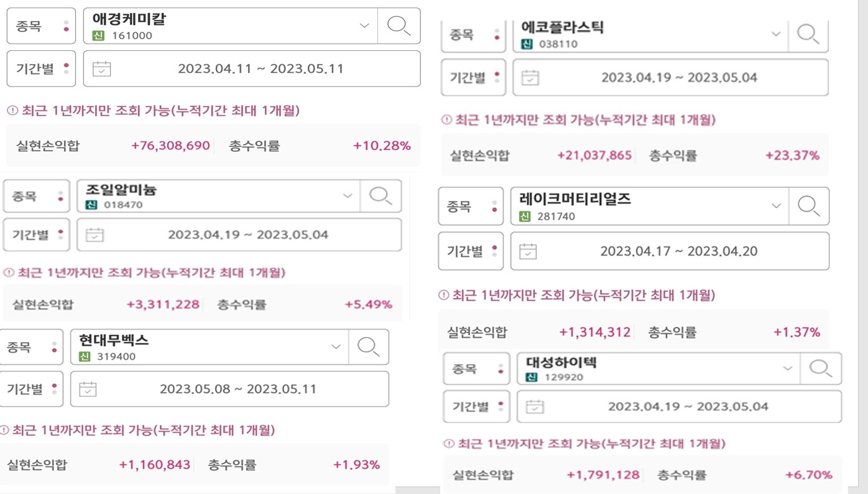Click the magnifier icon for 조일알미늄
This screenshot has height=494, width=868.
[x=381, y=196]
